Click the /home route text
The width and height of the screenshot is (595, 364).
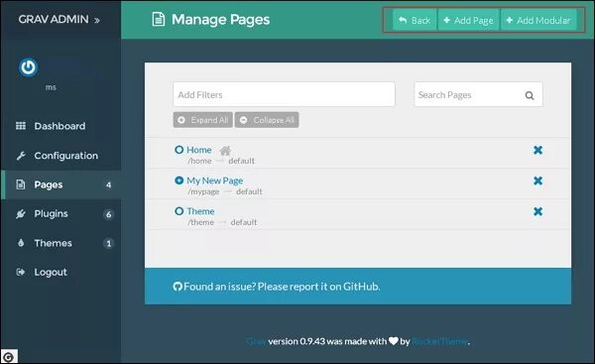pyautogui.click(x=199, y=161)
